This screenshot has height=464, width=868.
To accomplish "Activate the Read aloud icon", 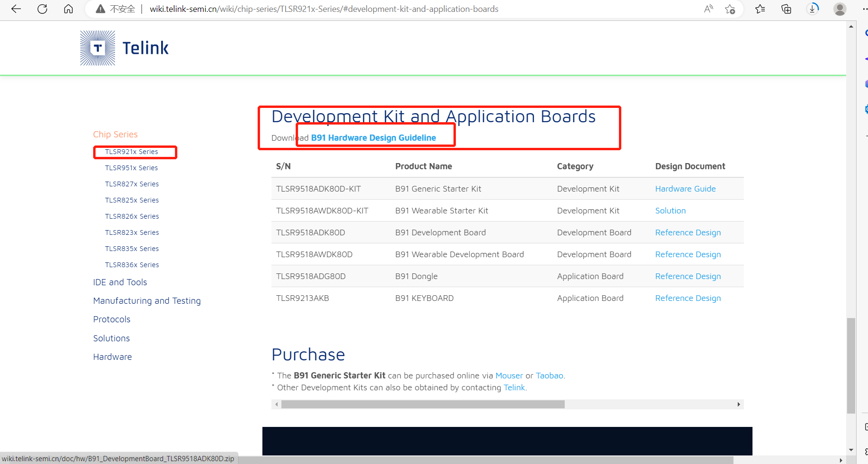I will 708,9.
